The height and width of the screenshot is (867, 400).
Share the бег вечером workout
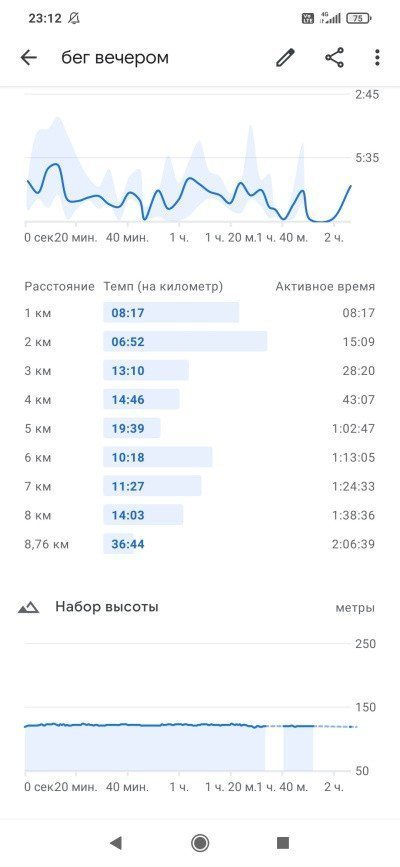[x=334, y=58]
